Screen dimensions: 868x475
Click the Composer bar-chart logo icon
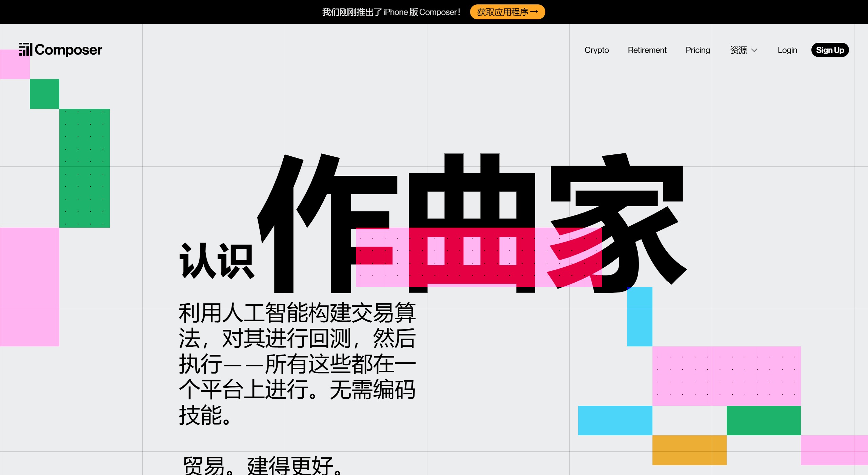pyautogui.click(x=25, y=50)
